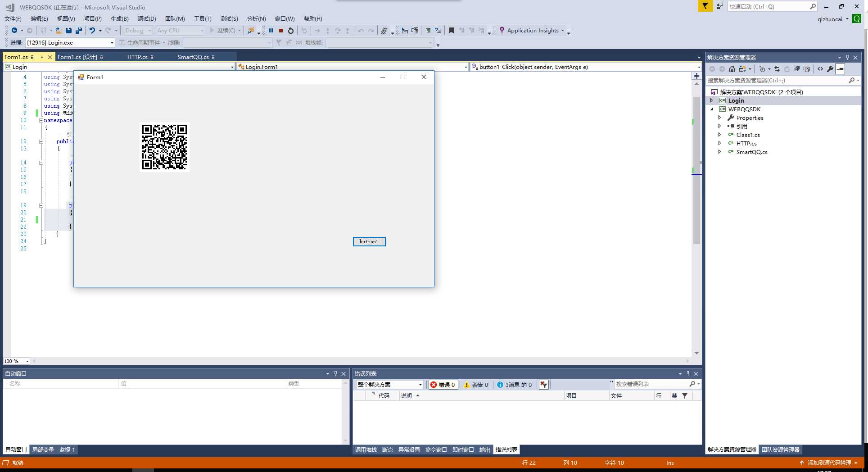Open the 工具(T) menu
Screen dimensions: 868x472
pos(203,19)
